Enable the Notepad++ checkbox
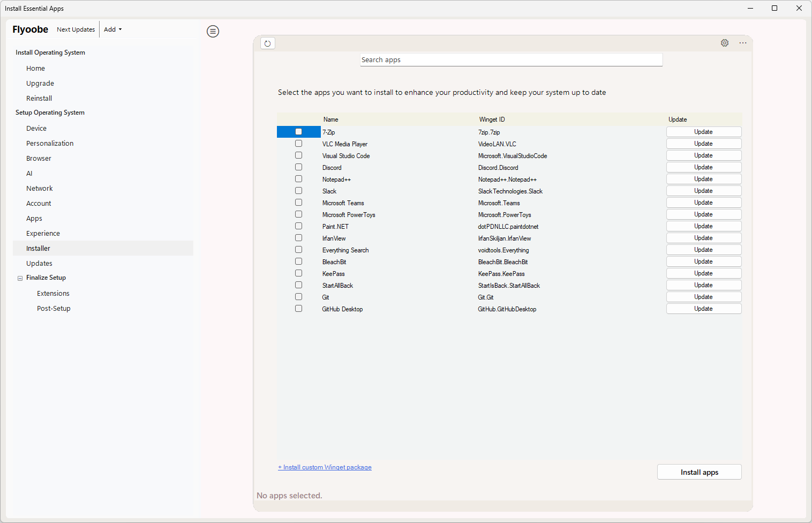Viewport: 812px width, 523px height. (298, 179)
